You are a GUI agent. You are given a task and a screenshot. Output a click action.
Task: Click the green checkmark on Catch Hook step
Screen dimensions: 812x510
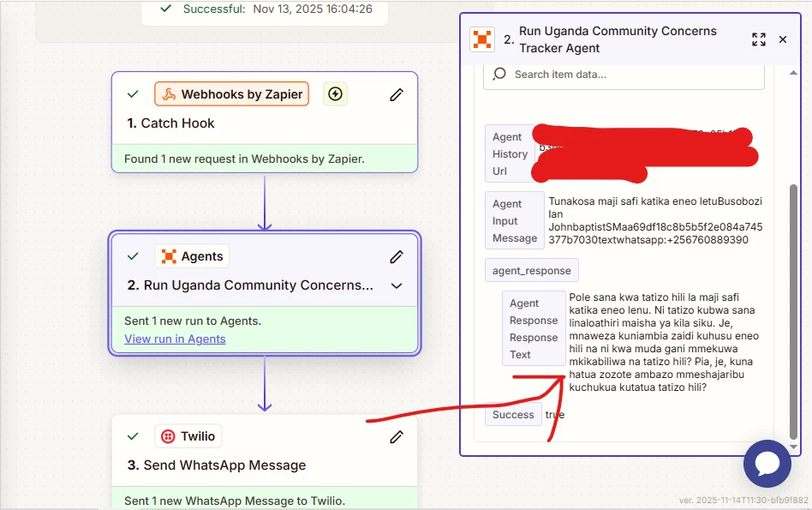(133, 94)
